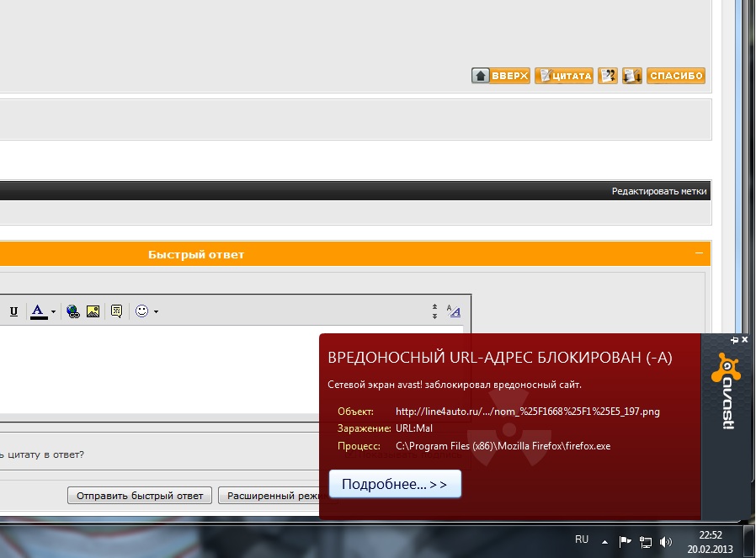Screen dimensions: 756x558
Task: Pin the avast alert popup
Action: click(x=734, y=339)
